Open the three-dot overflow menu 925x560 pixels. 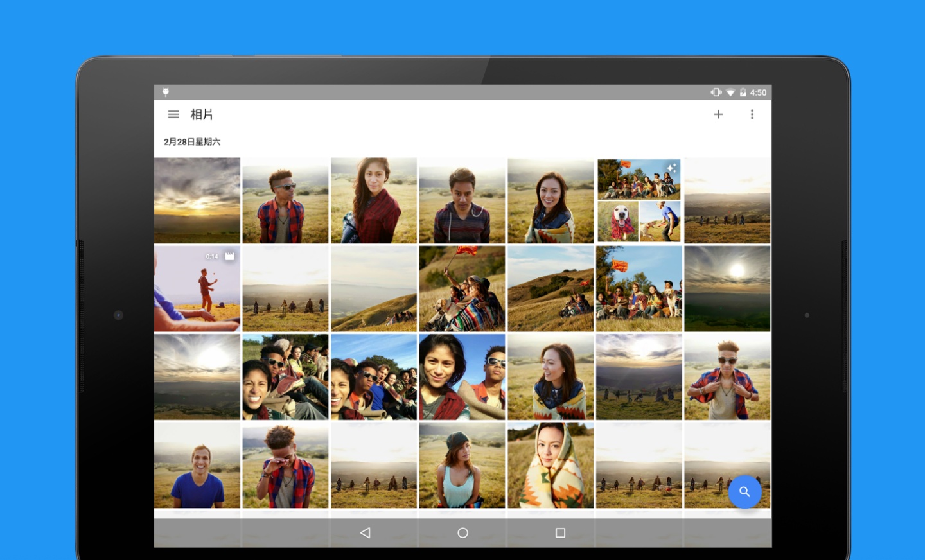(752, 114)
